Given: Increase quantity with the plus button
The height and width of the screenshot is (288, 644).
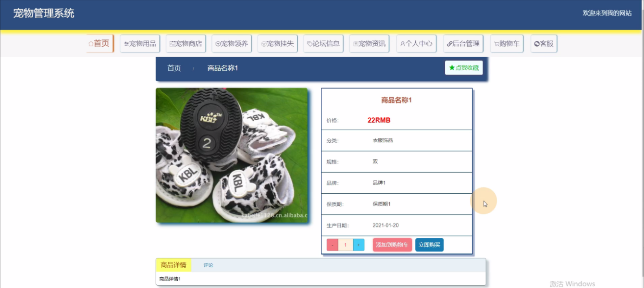Looking at the screenshot, I should coord(359,245).
